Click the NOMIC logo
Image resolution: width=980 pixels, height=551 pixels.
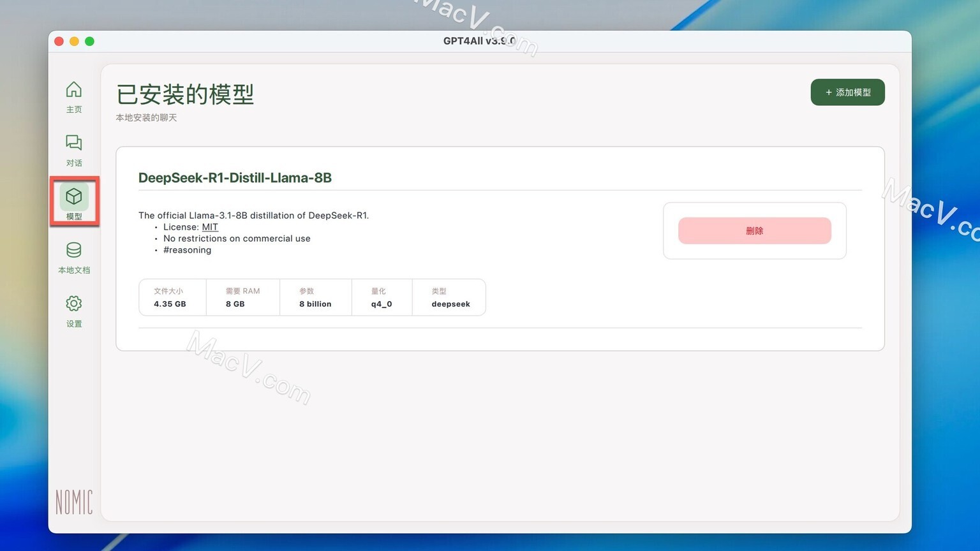pyautogui.click(x=74, y=503)
